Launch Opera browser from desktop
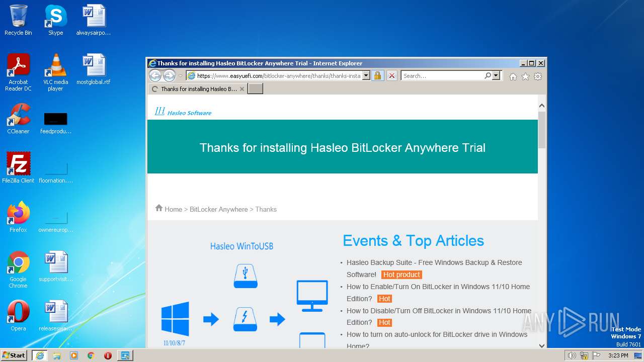Viewport: 644px width, 362px height. coord(18,316)
